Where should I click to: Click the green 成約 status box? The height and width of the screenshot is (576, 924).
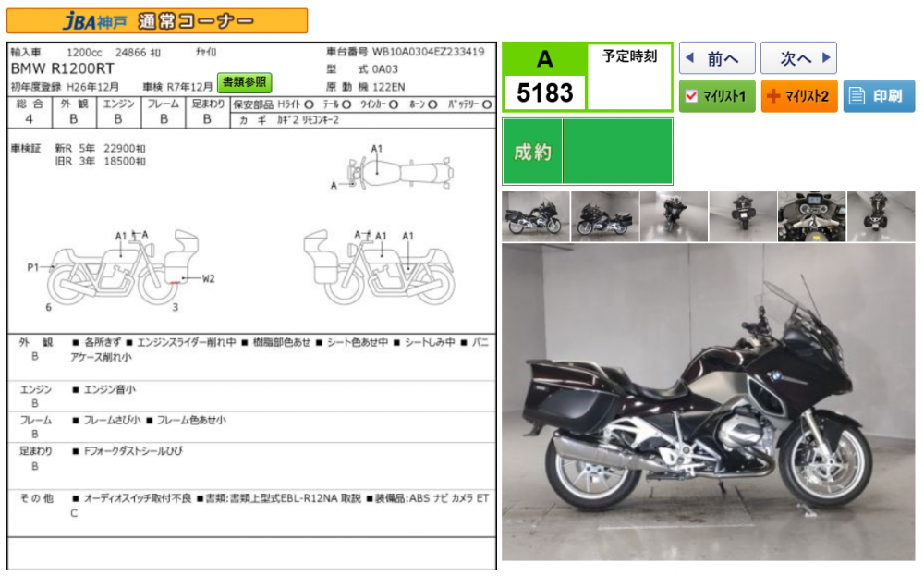(x=587, y=152)
